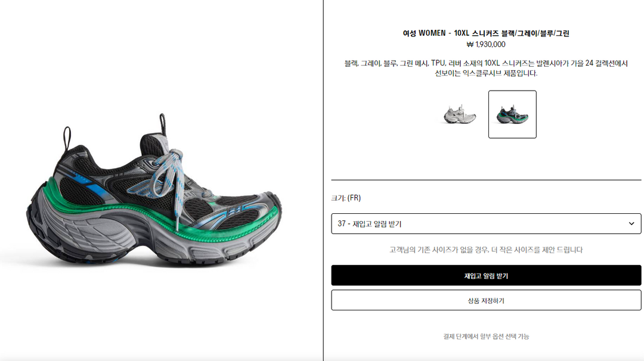Click the smaller size suggestion notice text
This screenshot has width=644, height=361.
pyautogui.click(x=486, y=250)
